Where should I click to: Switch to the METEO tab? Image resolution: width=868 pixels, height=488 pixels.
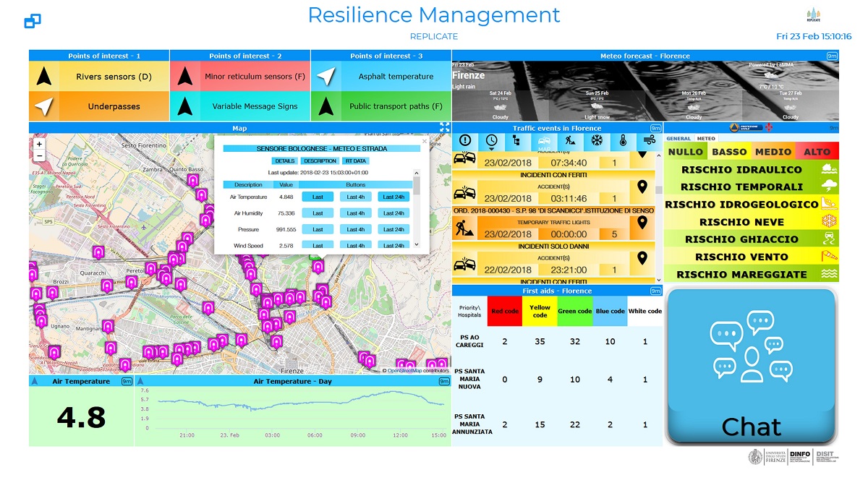tap(705, 139)
